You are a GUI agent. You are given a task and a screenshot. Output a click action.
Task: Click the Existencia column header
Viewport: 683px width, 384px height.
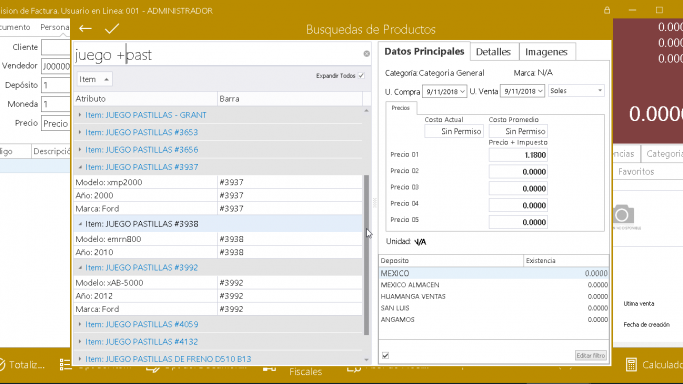coord(566,260)
